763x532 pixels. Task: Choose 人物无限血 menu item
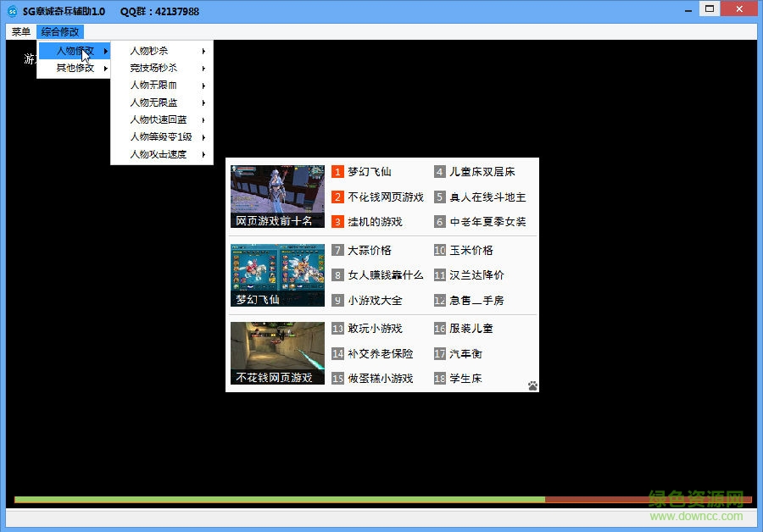[153, 86]
